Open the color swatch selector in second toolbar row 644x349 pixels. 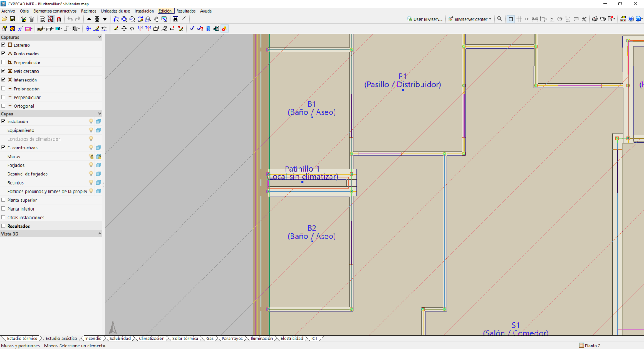[29, 28]
